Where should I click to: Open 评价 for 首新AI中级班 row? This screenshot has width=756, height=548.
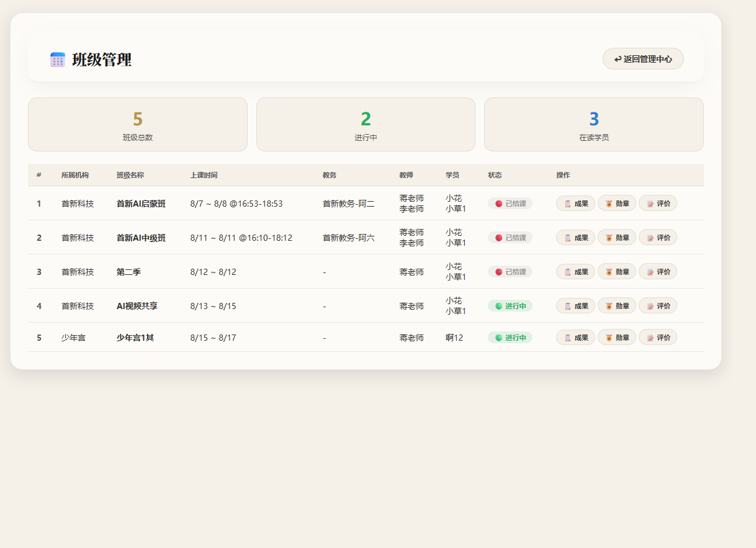658,238
